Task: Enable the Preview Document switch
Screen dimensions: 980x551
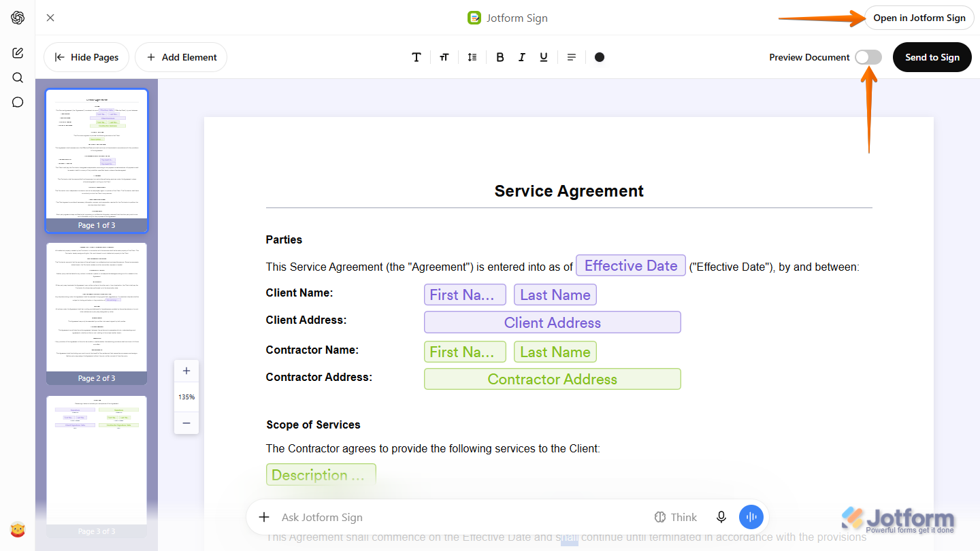Action: point(868,57)
